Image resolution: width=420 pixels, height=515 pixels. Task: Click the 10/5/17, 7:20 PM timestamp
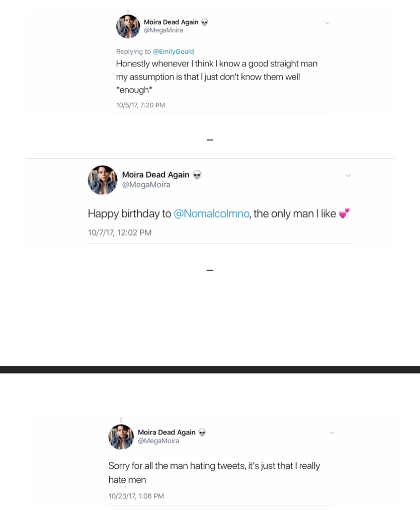140,105
